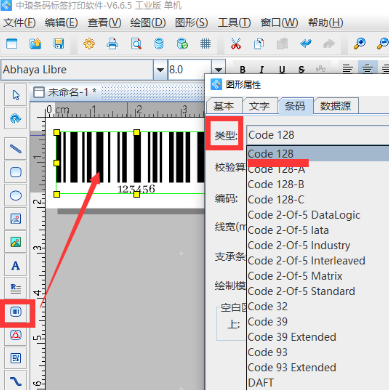The width and height of the screenshot is (389, 390).
Task: Switch to the 文字 tab
Action: [x=259, y=106]
